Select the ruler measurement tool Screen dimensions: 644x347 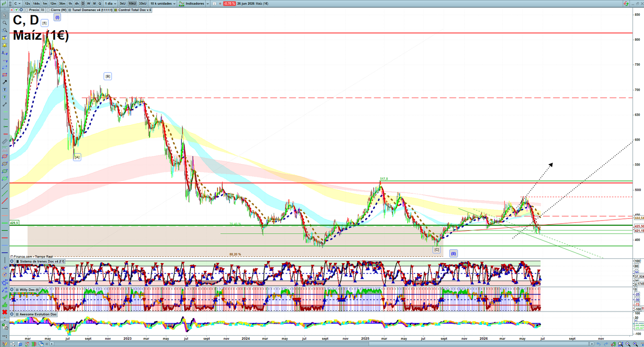coord(4,141)
